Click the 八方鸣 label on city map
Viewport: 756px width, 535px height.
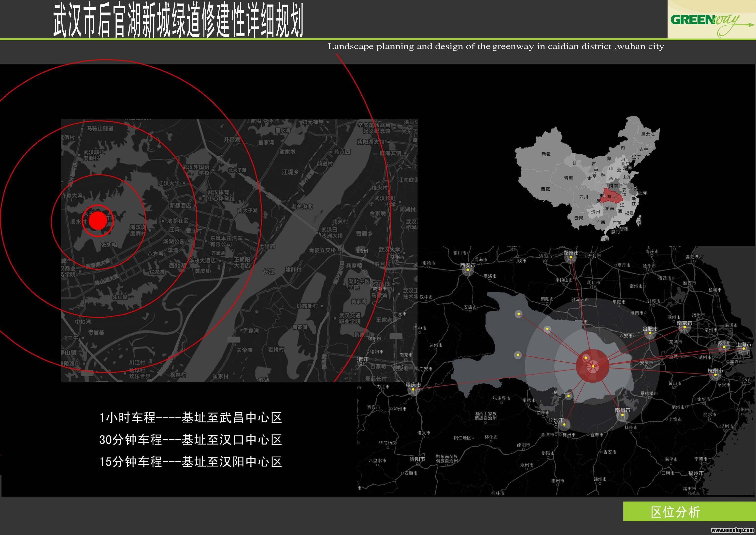click(155, 254)
